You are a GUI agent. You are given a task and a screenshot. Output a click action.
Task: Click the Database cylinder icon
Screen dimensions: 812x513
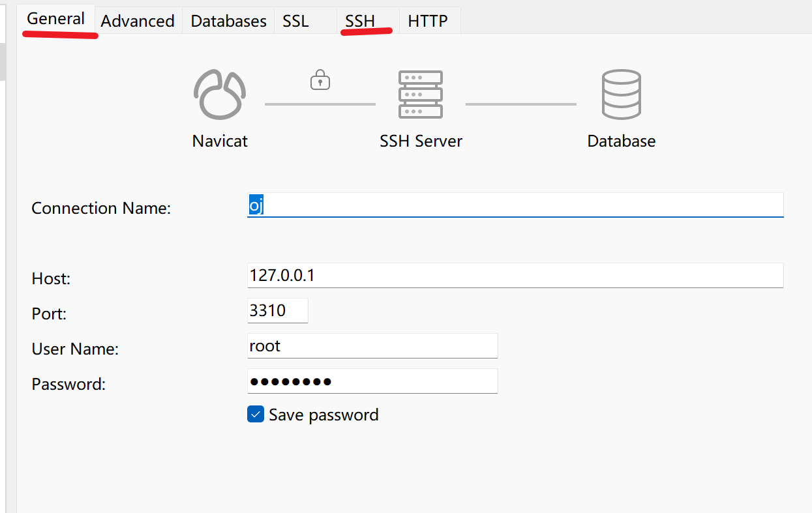point(621,95)
